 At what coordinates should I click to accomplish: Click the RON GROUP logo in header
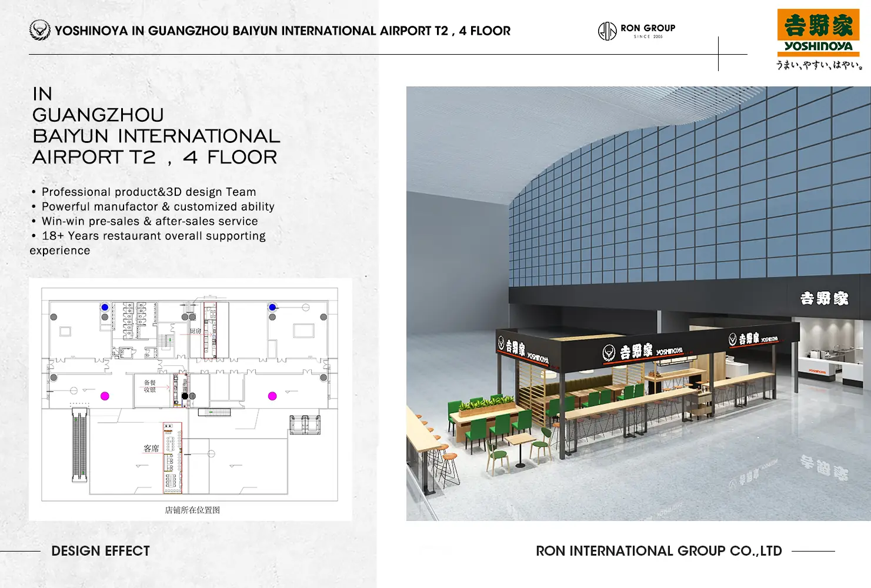pyautogui.click(x=636, y=31)
